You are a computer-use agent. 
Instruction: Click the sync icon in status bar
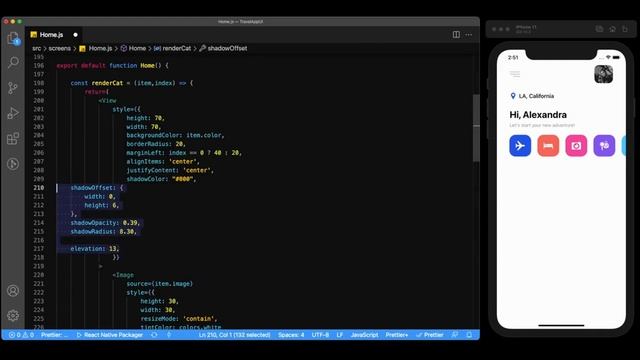tap(154, 335)
